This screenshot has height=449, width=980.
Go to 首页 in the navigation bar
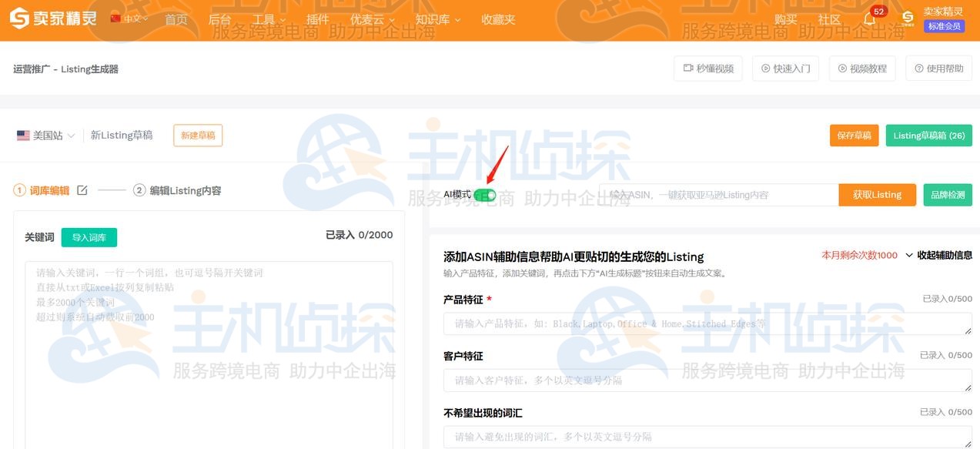[x=176, y=19]
